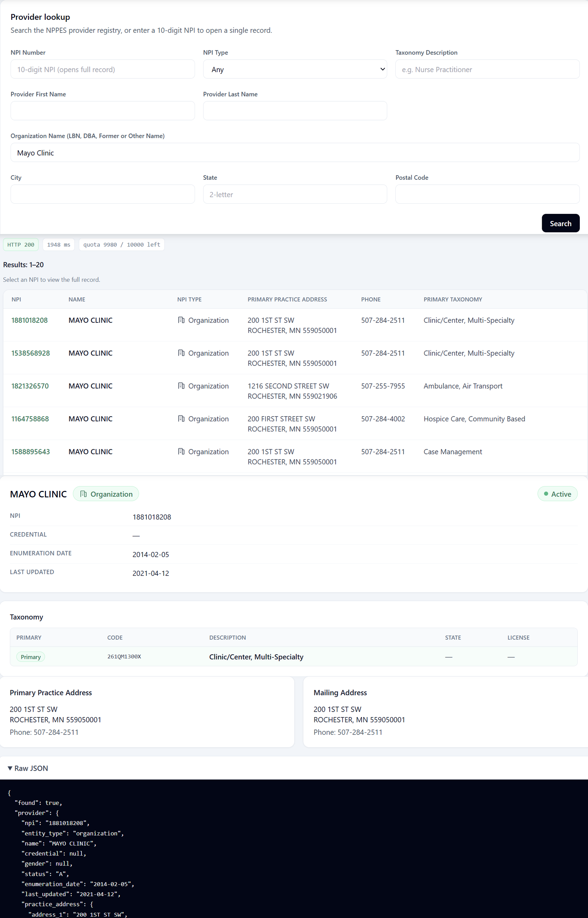Click the 1948 ms response time badge
The width and height of the screenshot is (588, 918).
point(58,245)
